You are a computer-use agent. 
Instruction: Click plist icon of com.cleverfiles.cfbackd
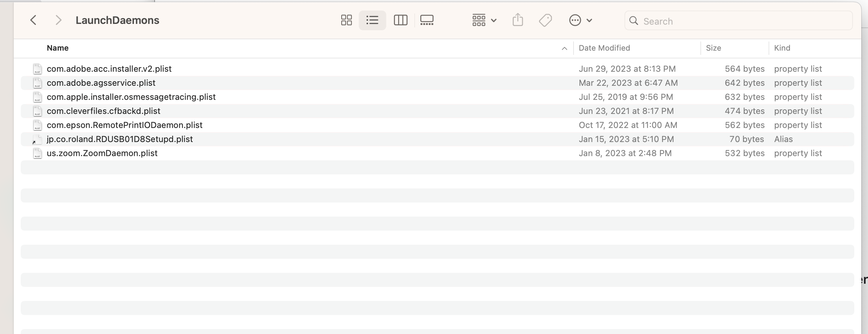tap(37, 111)
